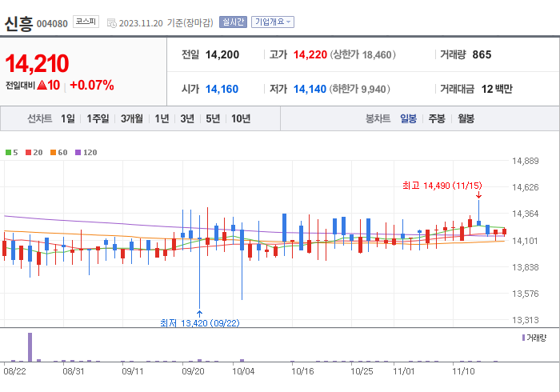Screen dimensions: 560x392
Task: Click the orange 60-day moving average swatch
Action: click(x=54, y=153)
